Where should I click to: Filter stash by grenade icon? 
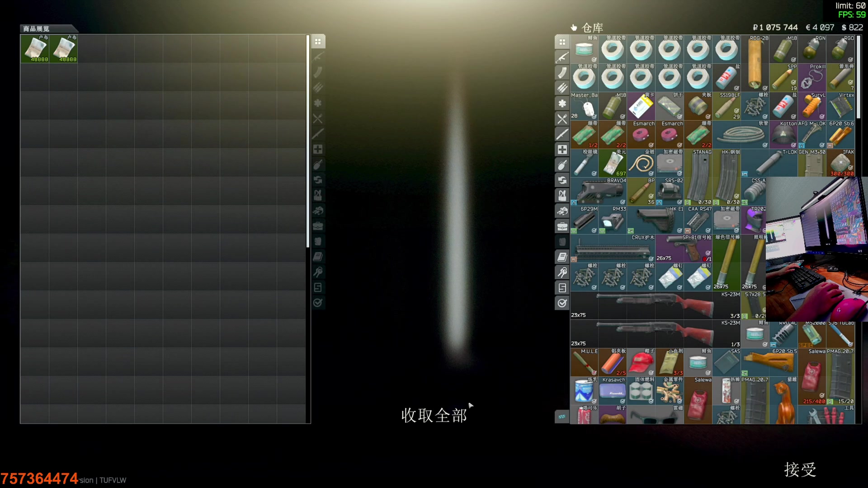tap(562, 165)
